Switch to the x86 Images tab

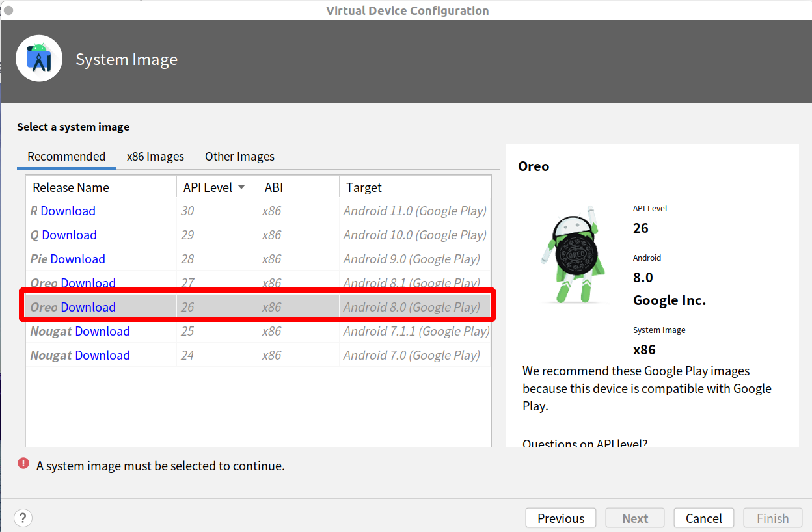coord(156,157)
